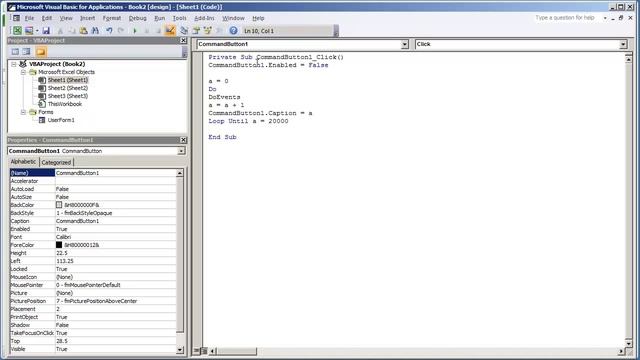Click the Cut scissors icon
The width and height of the screenshot is (640, 360).
click(x=60, y=31)
